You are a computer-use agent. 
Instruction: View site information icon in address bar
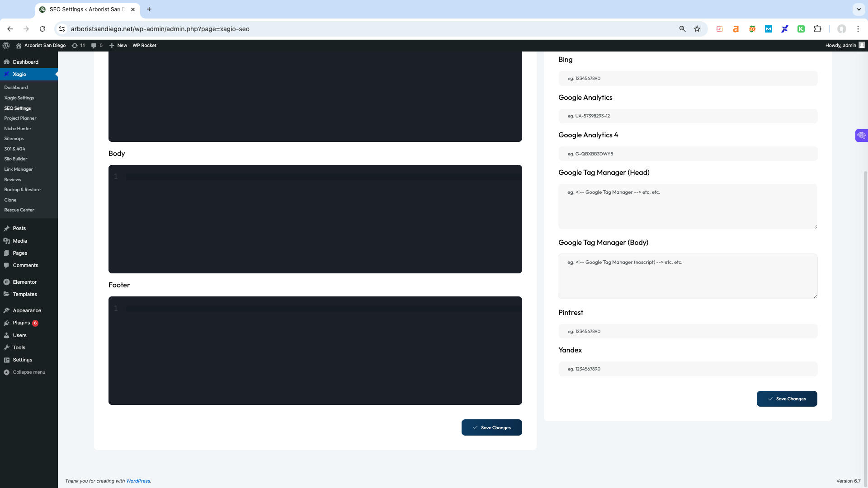[62, 29]
